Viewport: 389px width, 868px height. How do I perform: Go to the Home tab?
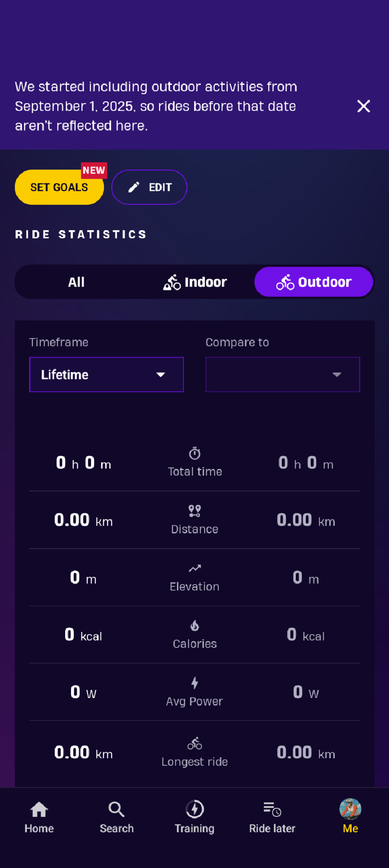(39, 816)
